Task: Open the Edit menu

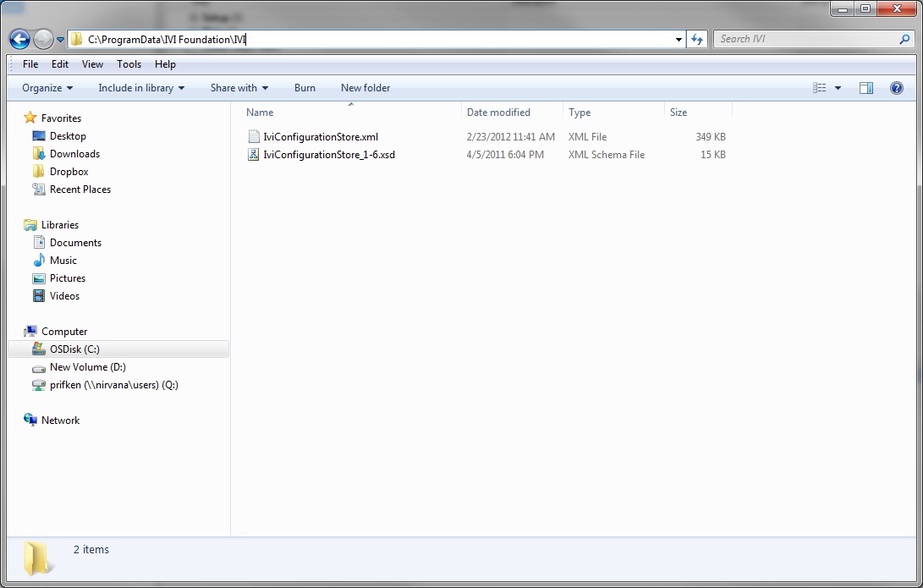Action: point(60,64)
